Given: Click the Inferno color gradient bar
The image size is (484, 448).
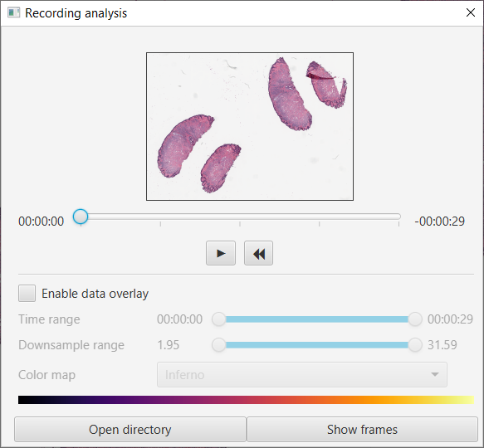Looking at the screenshot, I should point(246,400).
